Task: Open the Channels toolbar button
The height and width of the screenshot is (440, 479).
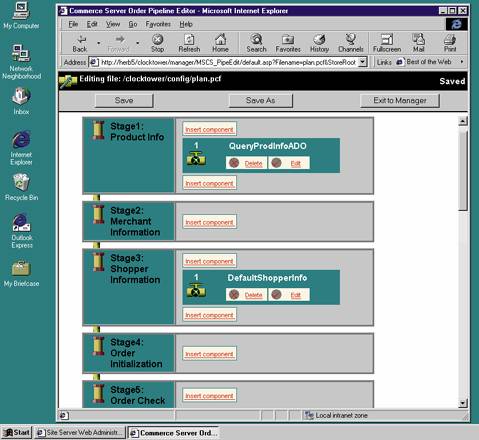Action: pos(351,43)
